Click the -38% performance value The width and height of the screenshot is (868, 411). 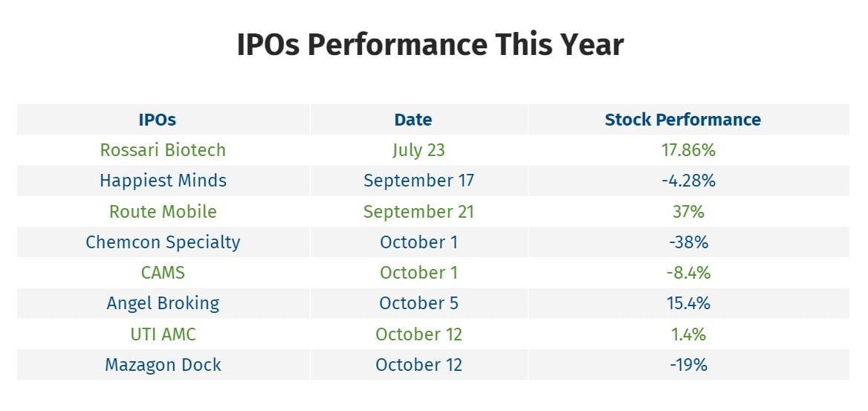click(688, 242)
